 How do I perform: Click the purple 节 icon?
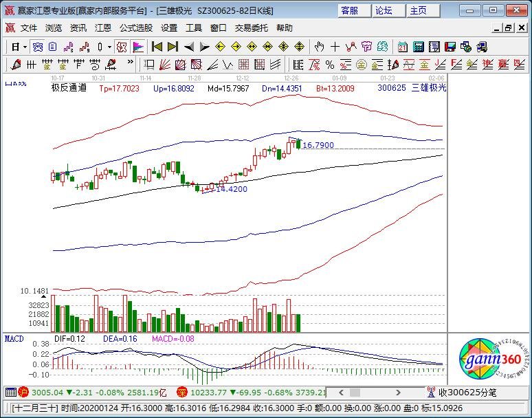(x=367, y=47)
